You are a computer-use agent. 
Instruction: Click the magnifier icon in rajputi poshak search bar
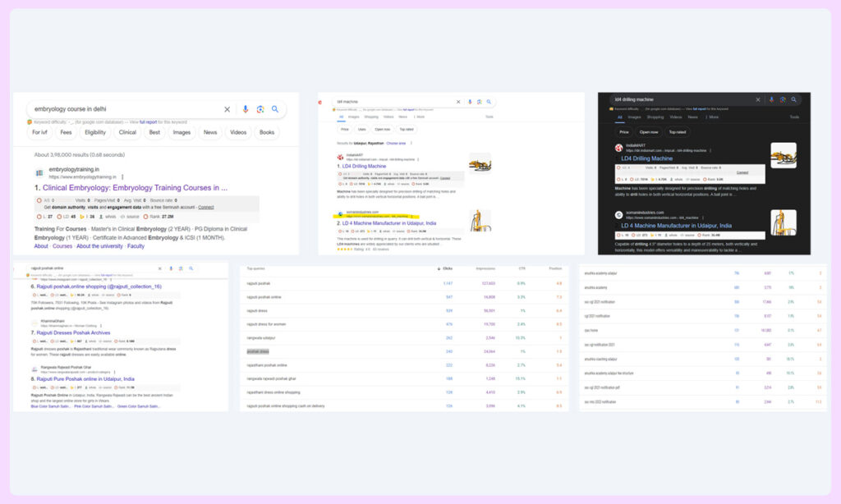pyautogui.click(x=191, y=268)
